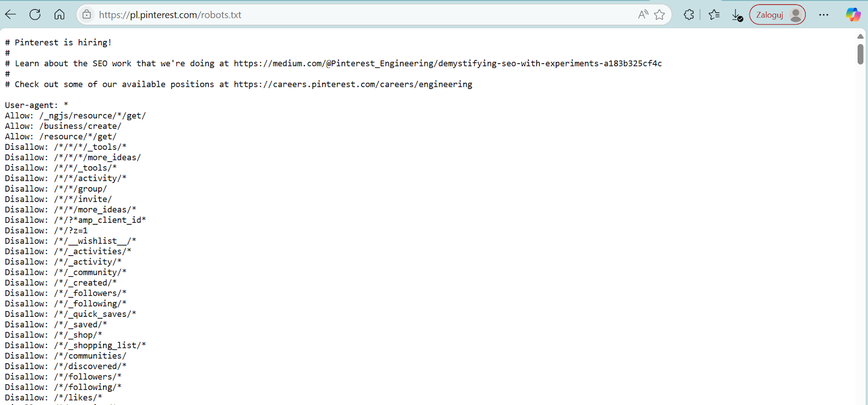Click 'Disallow: /*/*/_tools/*' line
The height and width of the screenshot is (405, 868).
click(x=61, y=168)
